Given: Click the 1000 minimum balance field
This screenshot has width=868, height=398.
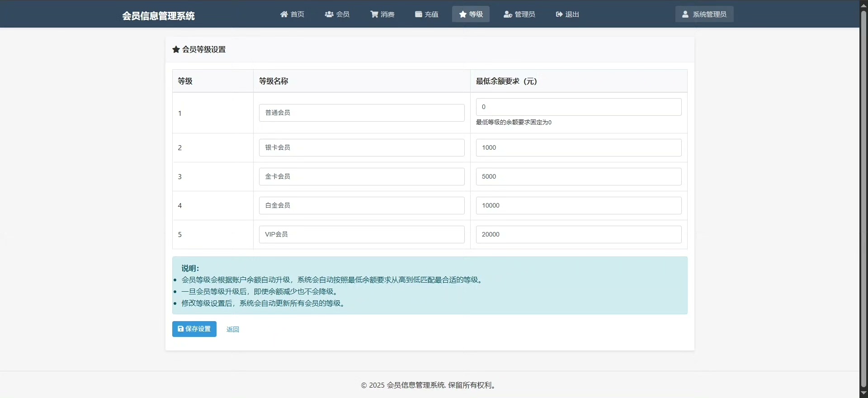Looking at the screenshot, I should (x=578, y=147).
